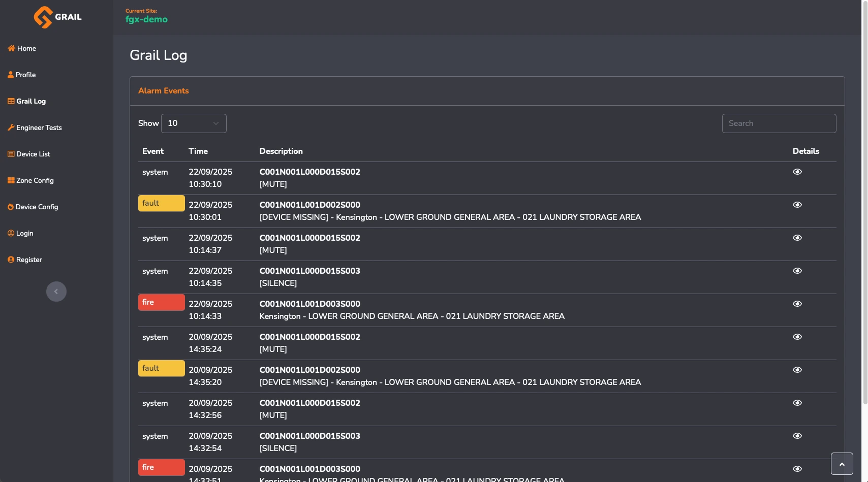Open the Show entries dropdown
Image resolution: width=868 pixels, height=482 pixels.
pos(194,123)
